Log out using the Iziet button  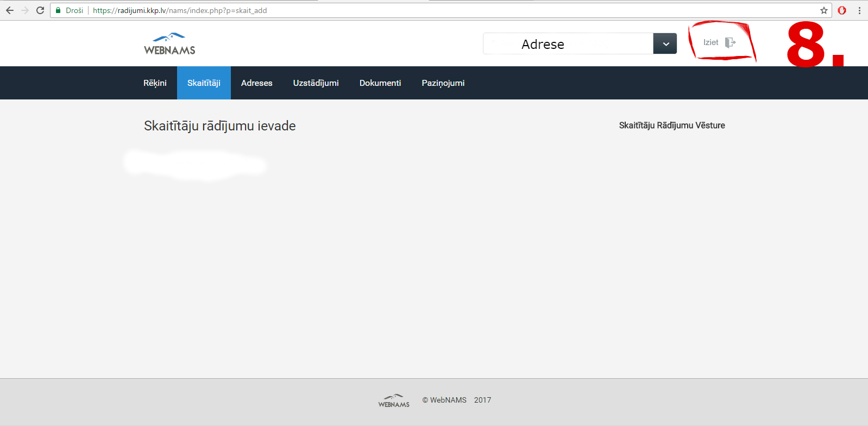point(719,42)
